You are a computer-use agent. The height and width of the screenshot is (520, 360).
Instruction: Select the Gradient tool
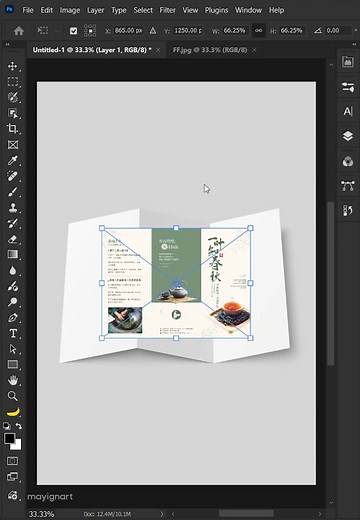coord(13,254)
